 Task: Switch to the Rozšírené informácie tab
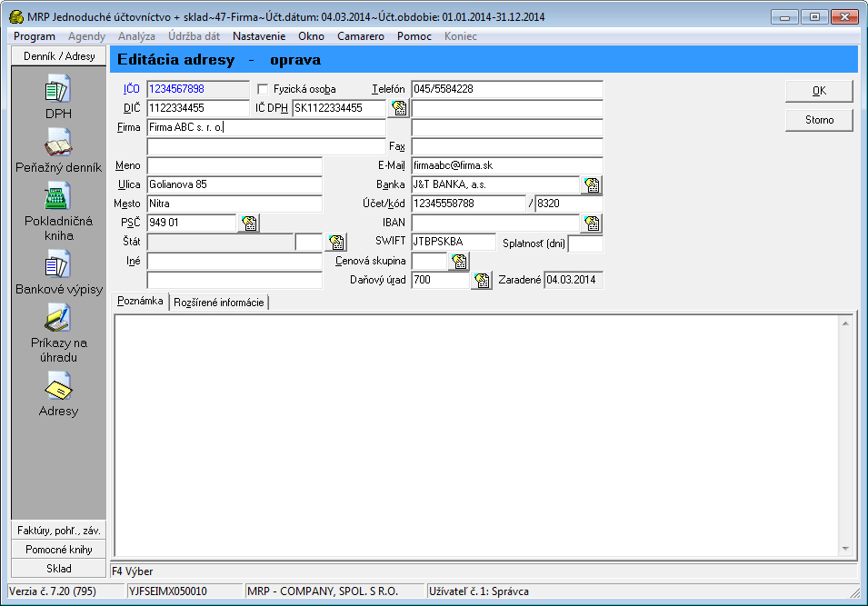click(218, 303)
